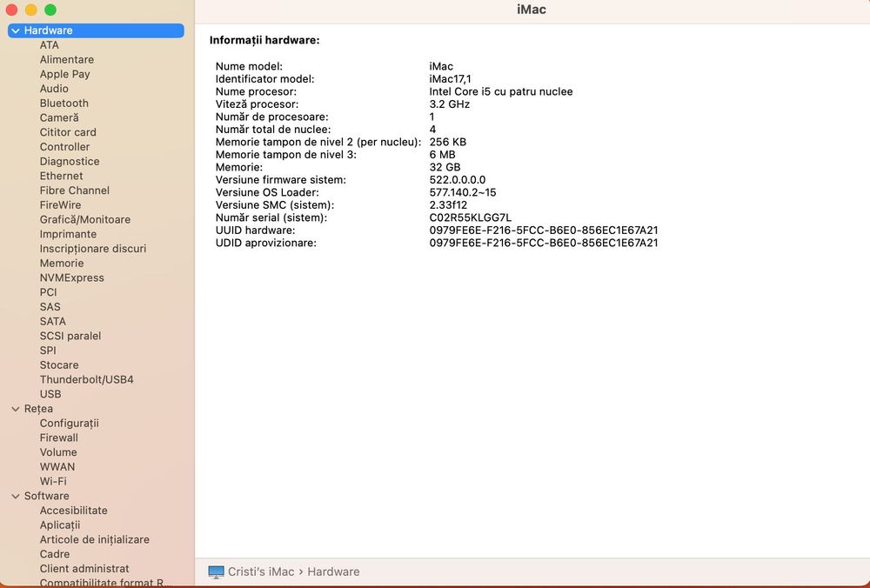Viewport: 870px width, 588px height.
Task: Open SAS entry
Action: click(x=50, y=307)
